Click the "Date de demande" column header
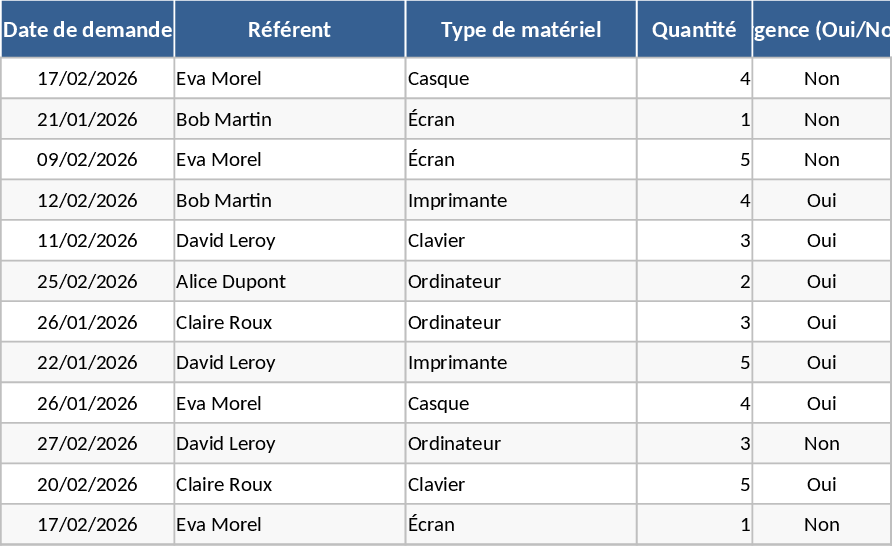 (x=87, y=29)
